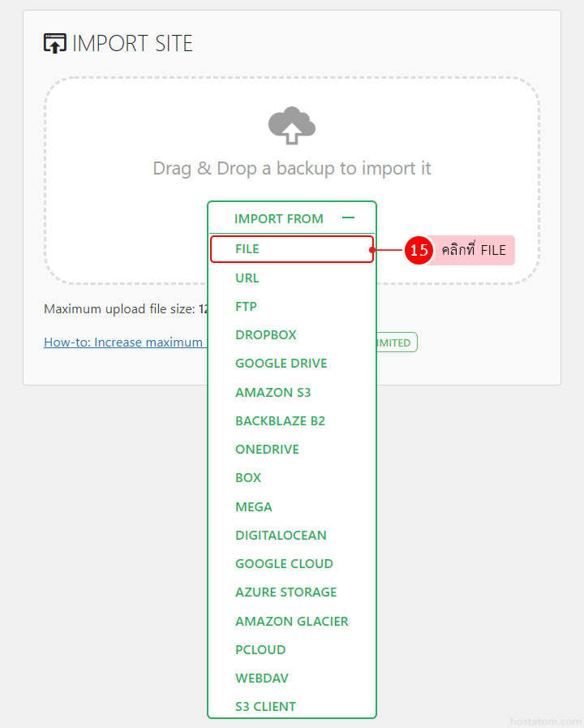Import from OneDrive
Viewport: 584px width, 728px height.
pyautogui.click(x=267, y=450)
